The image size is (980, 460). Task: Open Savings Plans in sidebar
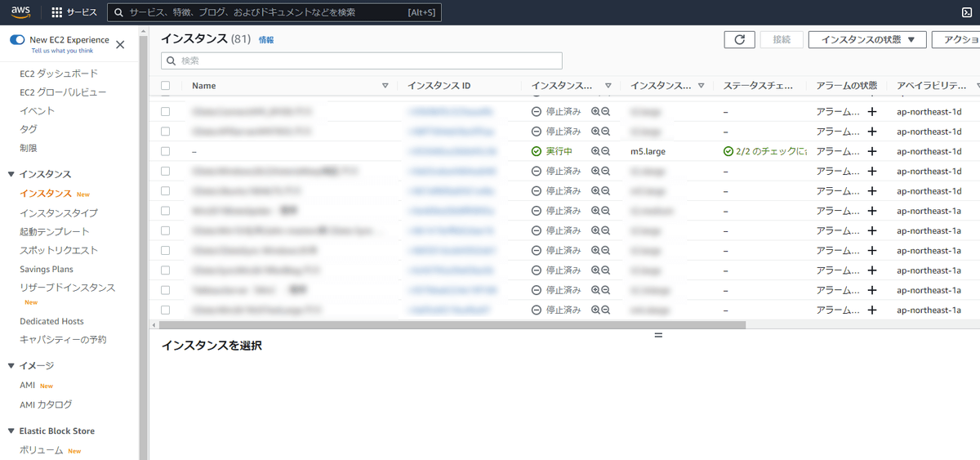tap(47, 269)
